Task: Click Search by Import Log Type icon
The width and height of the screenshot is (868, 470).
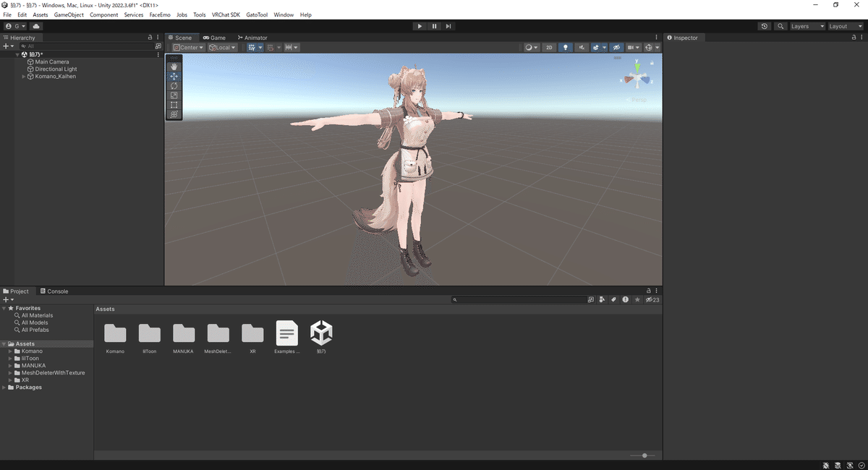Action: pos(626,299)
